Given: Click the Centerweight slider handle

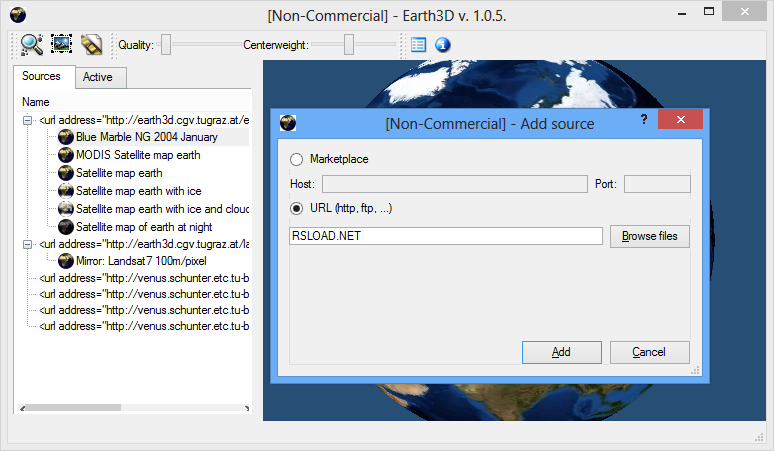Looking at the screenshot, I should point(349,45).
